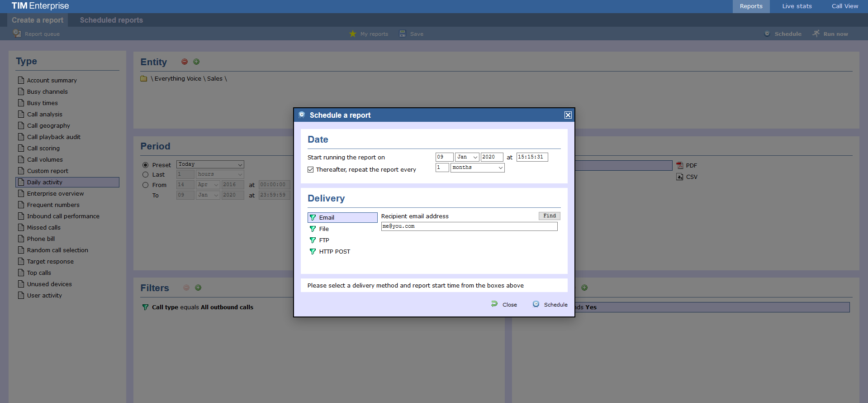
Task: Click the Everything Voice Sales folder icon
Action: pyautogui.click(x=144, y=79)
